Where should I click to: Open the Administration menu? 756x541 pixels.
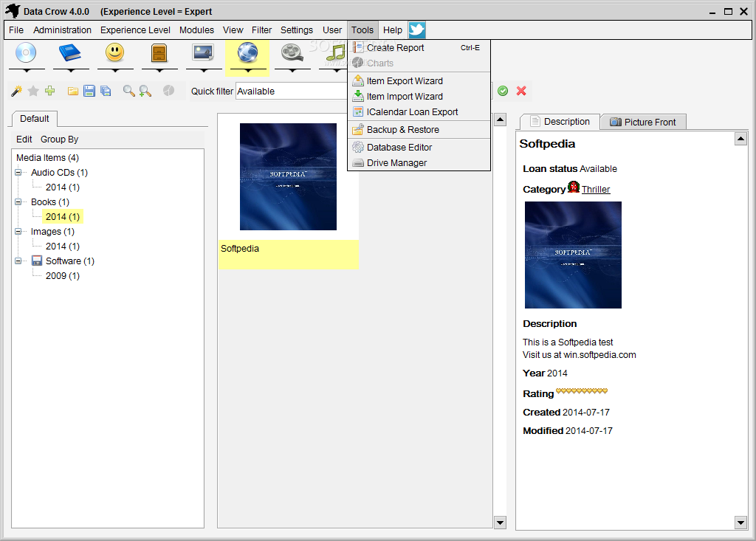pos(62,30)
